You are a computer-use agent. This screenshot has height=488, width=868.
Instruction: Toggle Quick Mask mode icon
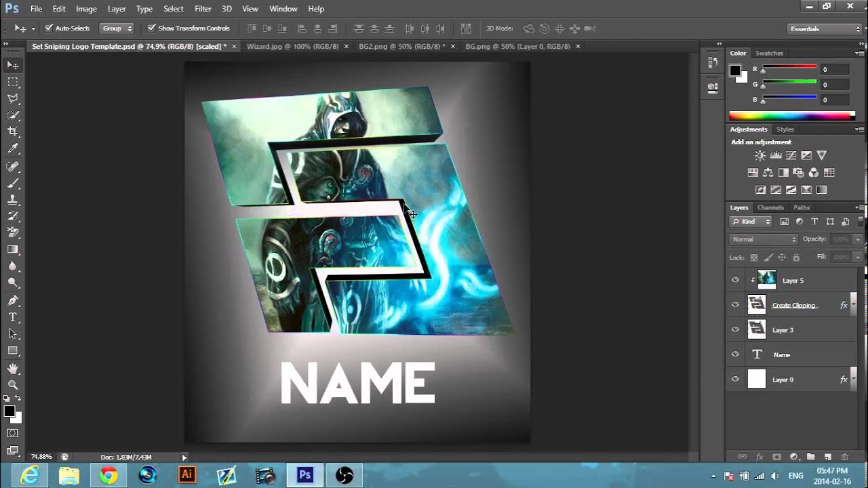coord(13,433)
